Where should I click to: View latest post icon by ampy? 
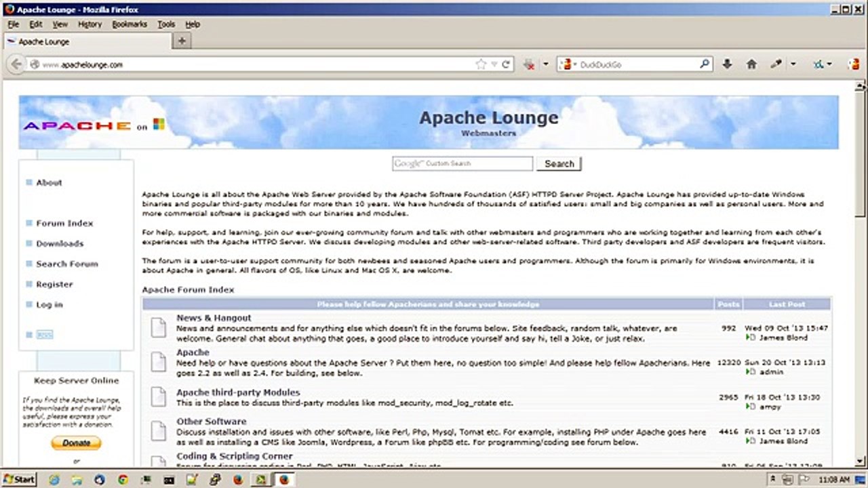750,407
